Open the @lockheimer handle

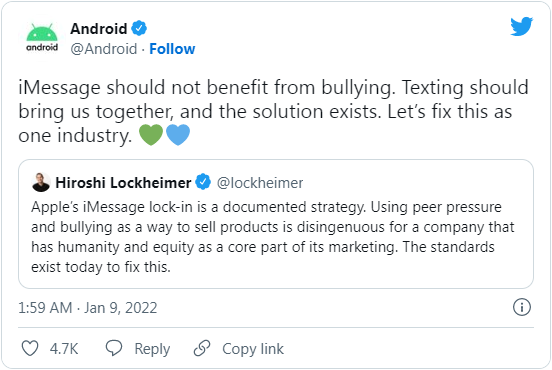click(x=260, y=183)
